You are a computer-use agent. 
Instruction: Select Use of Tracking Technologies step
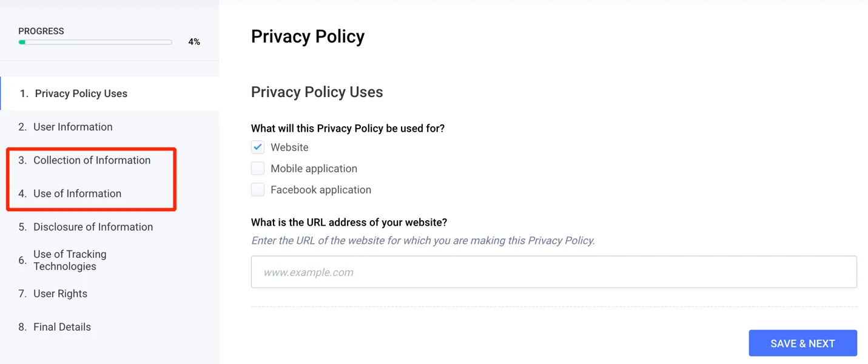(x=70, y=260)
